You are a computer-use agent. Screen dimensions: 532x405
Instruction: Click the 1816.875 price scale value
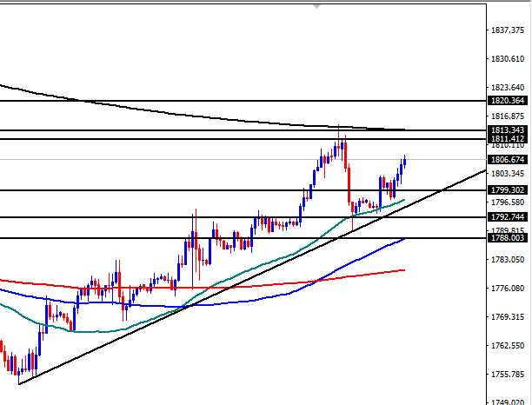(x=508, y=116)
